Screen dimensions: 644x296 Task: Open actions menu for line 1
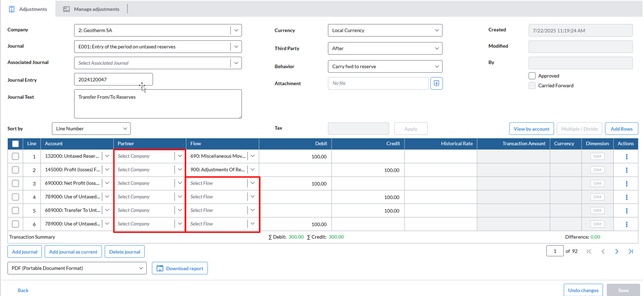[626, 157]
